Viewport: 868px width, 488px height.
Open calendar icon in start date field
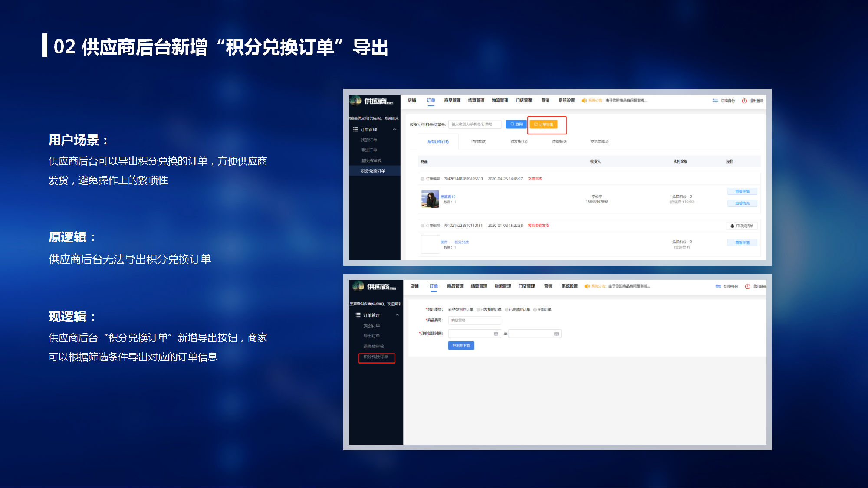click(x=496, y=334)
